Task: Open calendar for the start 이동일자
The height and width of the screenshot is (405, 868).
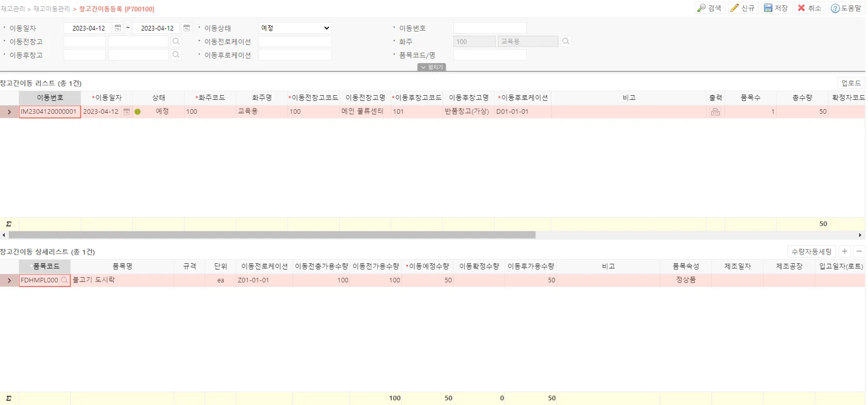Action: click(x=118, y=28)
